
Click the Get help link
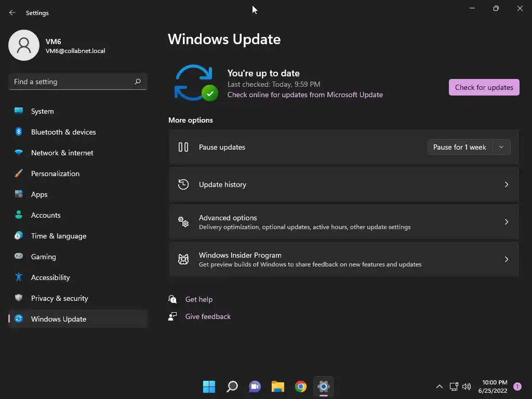coord(199,299)
